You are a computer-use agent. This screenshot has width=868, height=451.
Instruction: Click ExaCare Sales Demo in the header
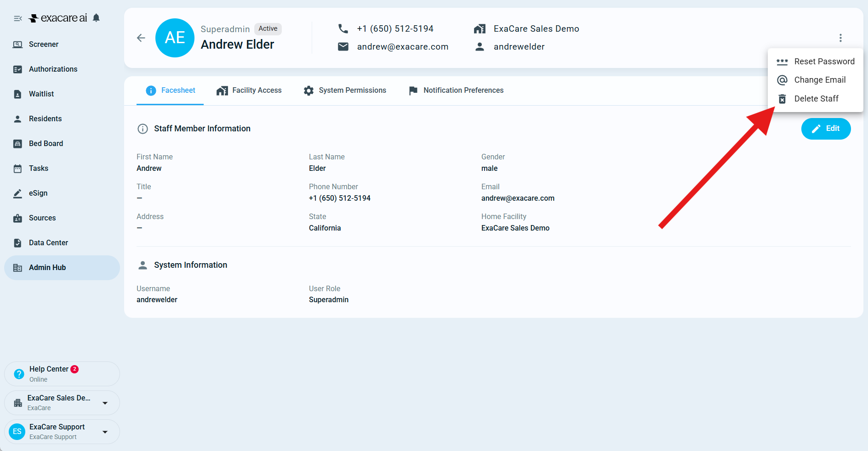coord(536,29)
